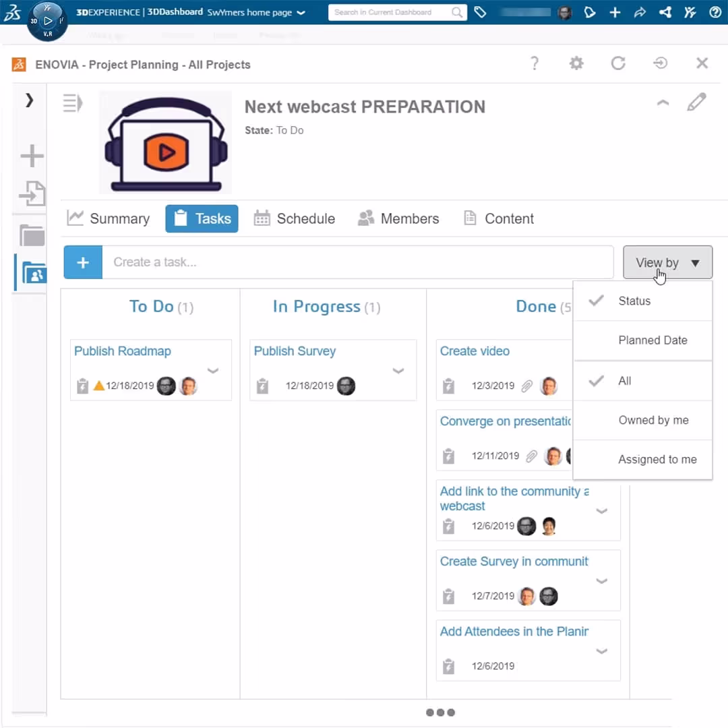This screenshot has width=728, height=728.
Task: Click the sidebar create new plus icon
Action: (x=32, y=156)
